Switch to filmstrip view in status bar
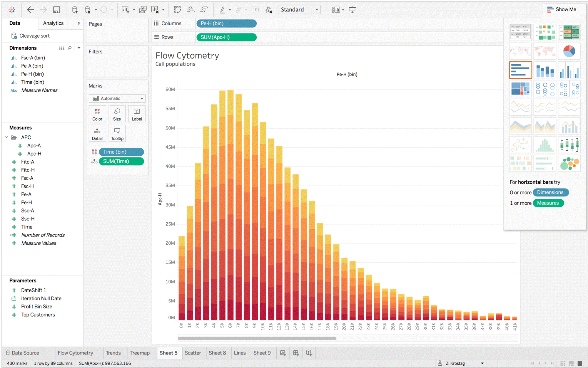The image size is (588, 368). pyautogui.click(x=571, y=363)
